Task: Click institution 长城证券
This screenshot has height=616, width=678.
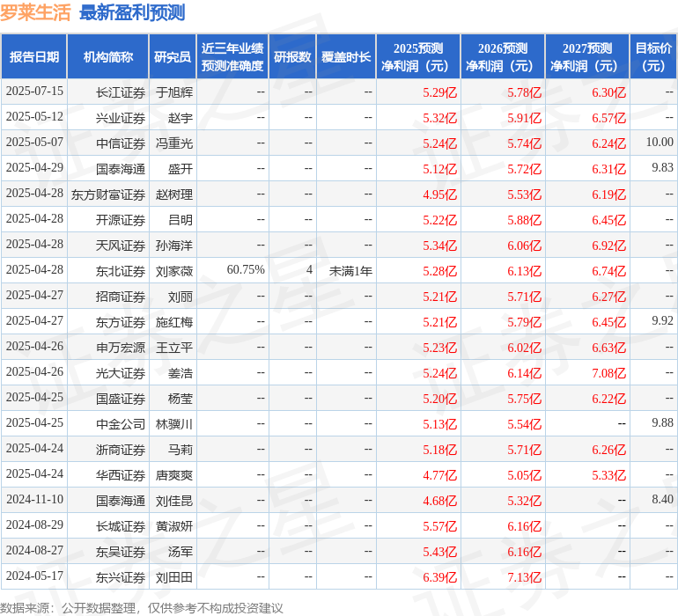Action: pos(121,526)
